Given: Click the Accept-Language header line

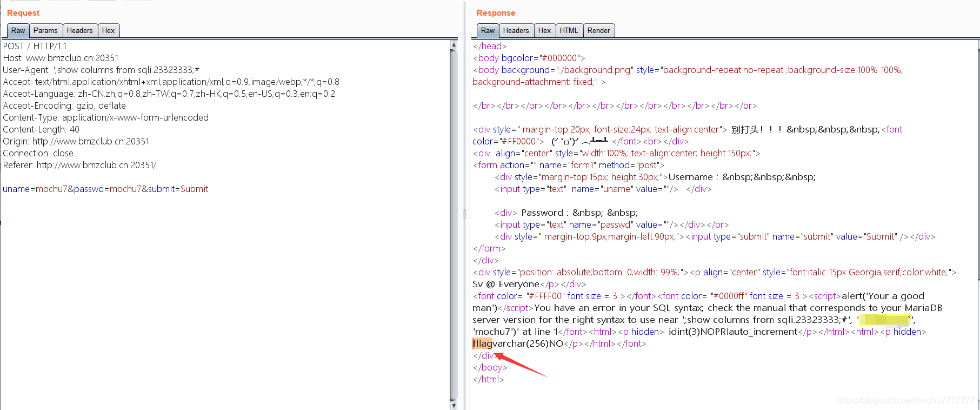Looking at the screenshot, I should tap(169, 94).
